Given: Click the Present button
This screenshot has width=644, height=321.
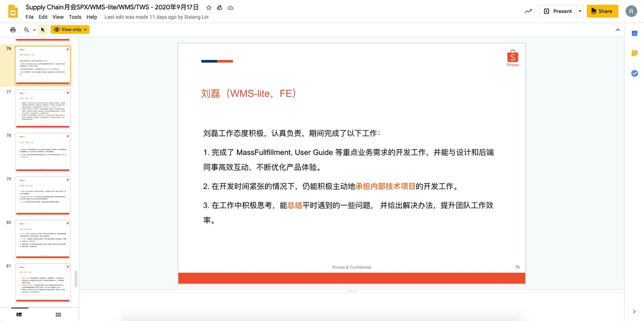Looking at the screenshot, I should tap(558, 11).
